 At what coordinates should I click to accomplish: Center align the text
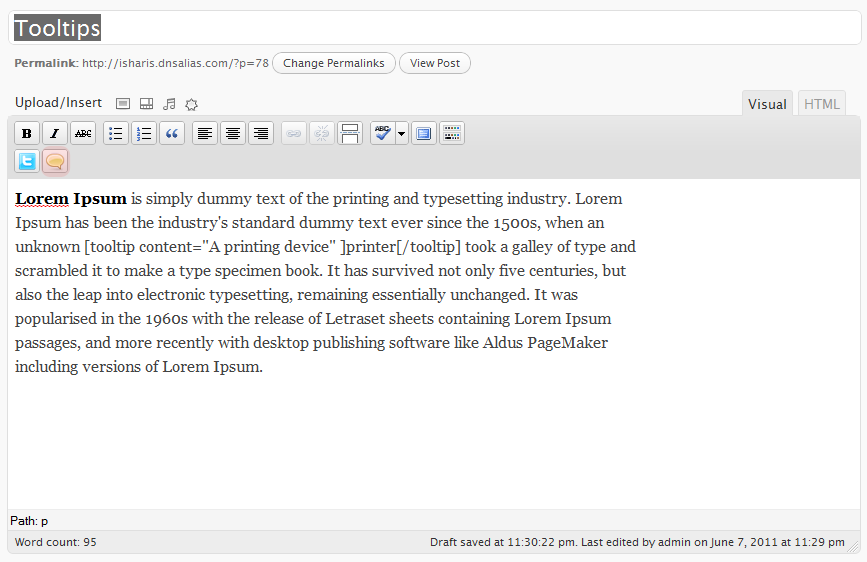[x=233, y=133]
